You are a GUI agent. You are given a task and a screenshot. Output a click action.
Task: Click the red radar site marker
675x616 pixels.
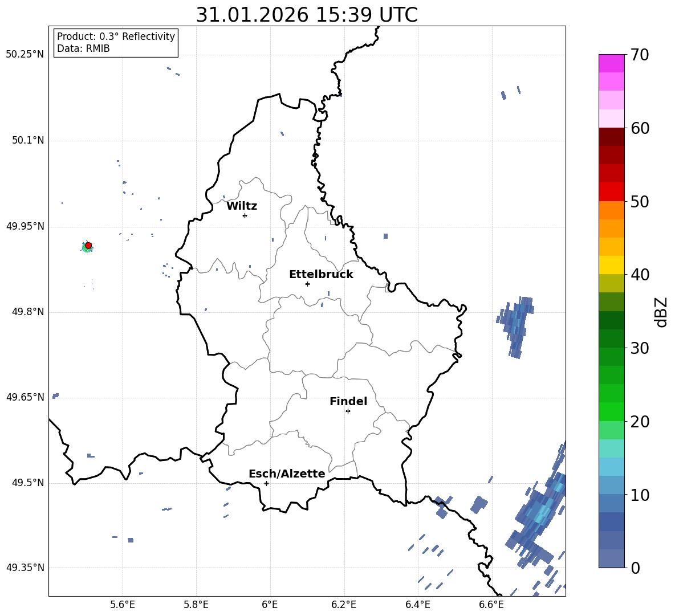88,246
